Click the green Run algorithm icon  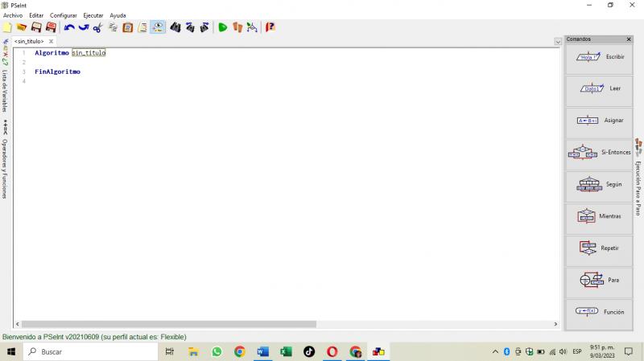click(x=223, y=27)
